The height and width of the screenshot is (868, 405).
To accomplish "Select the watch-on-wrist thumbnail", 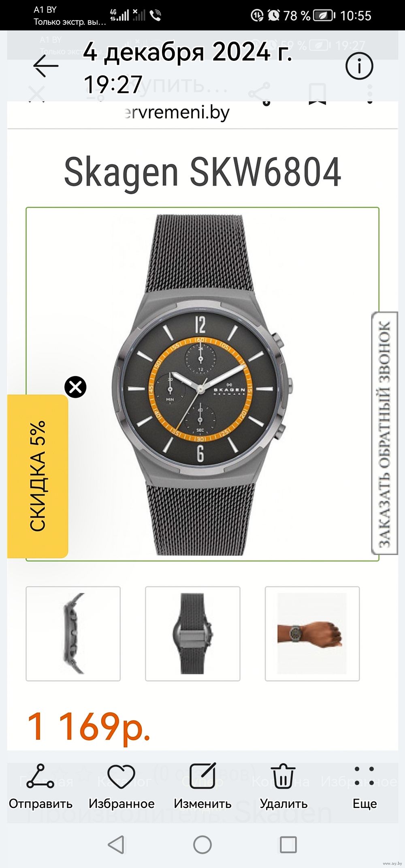I will [312, 634].
